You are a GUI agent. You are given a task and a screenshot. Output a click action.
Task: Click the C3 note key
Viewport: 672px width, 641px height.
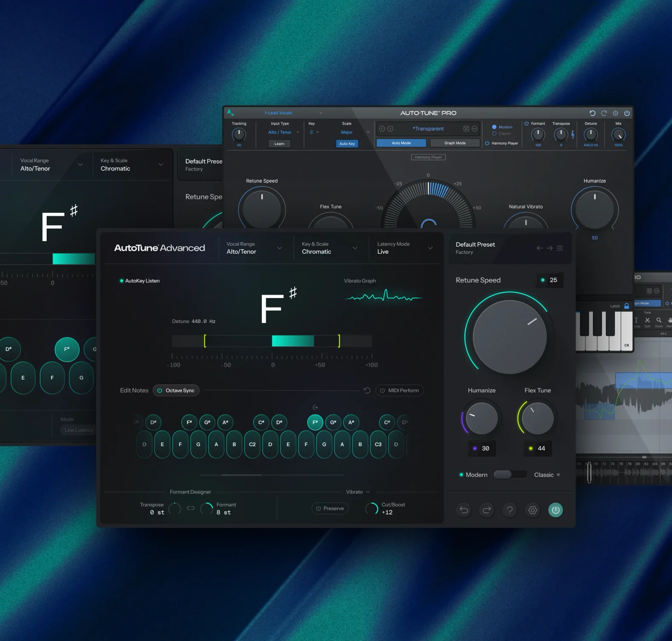pos(378,444)
